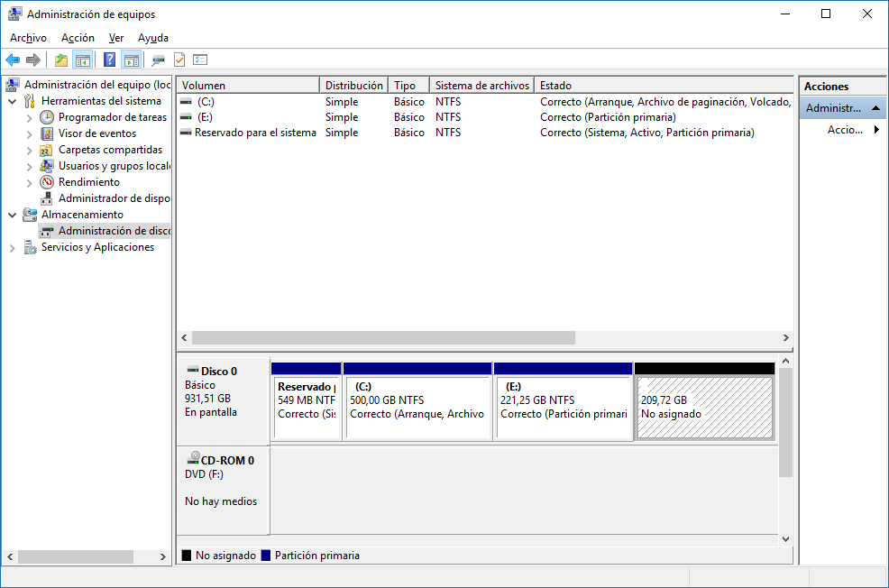Maximize the Administración de equipos window

tap(826, 14)
